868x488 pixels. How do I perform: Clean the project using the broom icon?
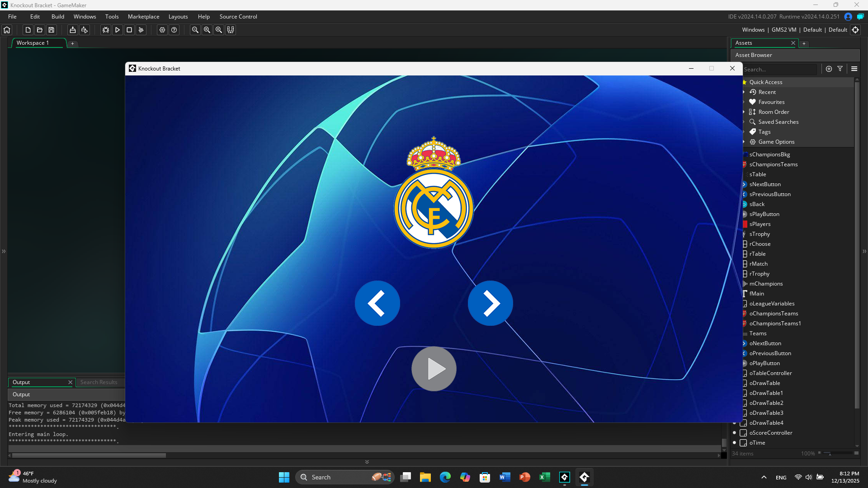coord(141,30)
